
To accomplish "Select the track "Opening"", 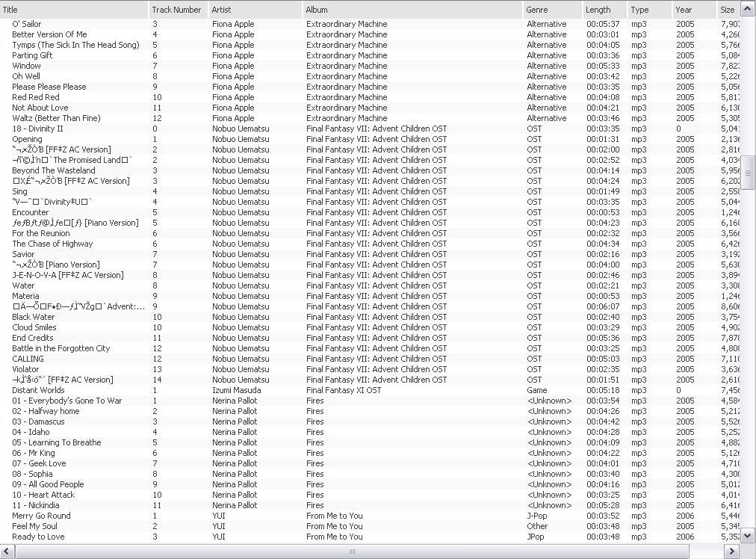I will 27,140.
